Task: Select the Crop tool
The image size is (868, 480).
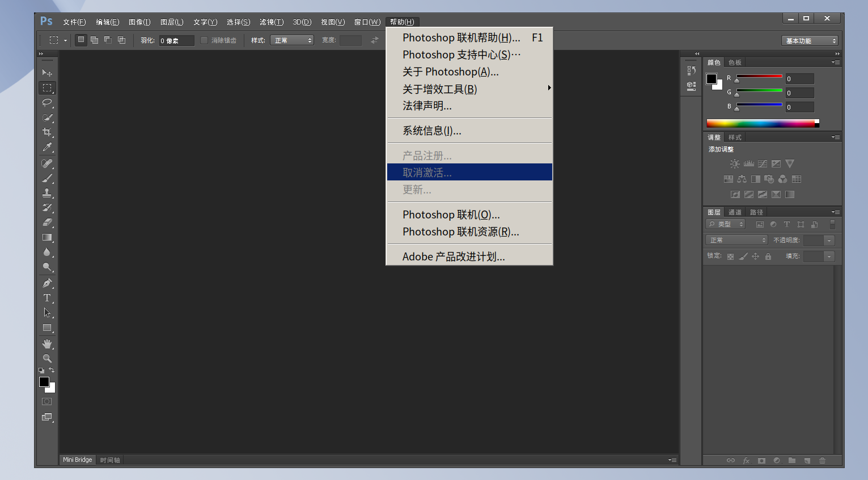Action: click(47, 132)
